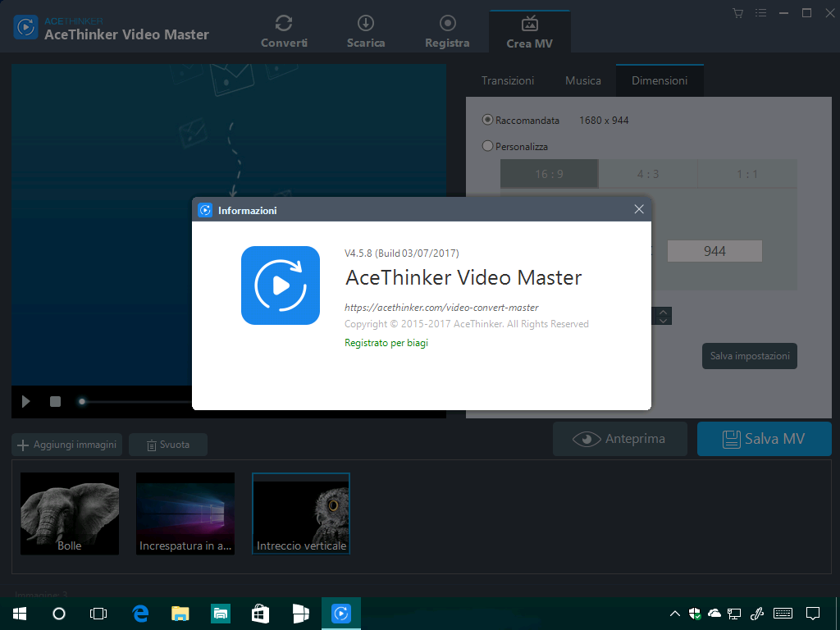
Task: Click the AceThinker icon in the Informazioni title bar
Action: [205, 210]
